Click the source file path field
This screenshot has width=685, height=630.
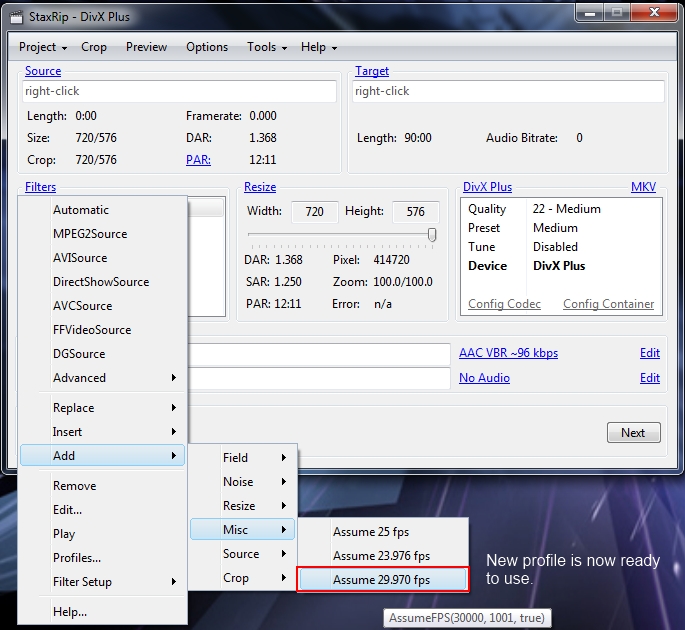180,91
